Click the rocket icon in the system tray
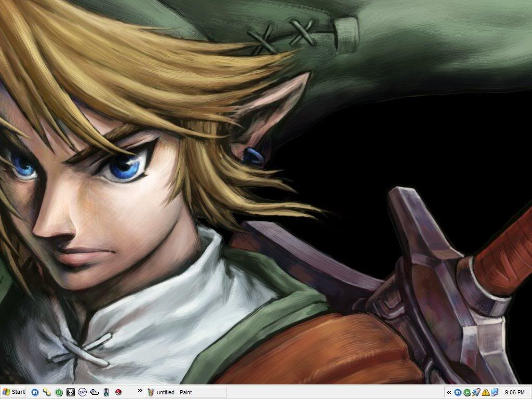 (476, 393)
